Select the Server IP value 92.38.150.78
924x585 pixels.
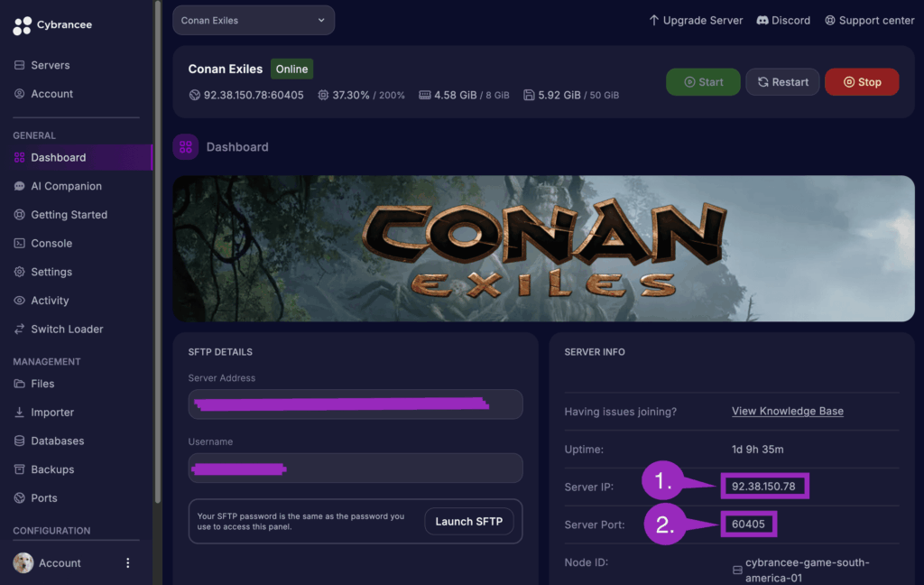point(763,487)
